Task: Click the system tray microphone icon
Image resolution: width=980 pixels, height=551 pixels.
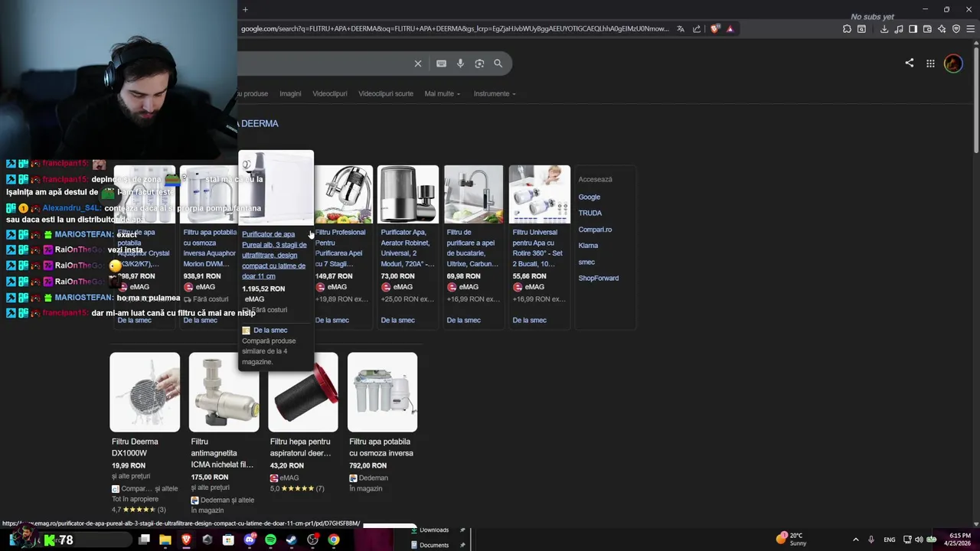Action: pyautogui.click(x=871, y=540)
